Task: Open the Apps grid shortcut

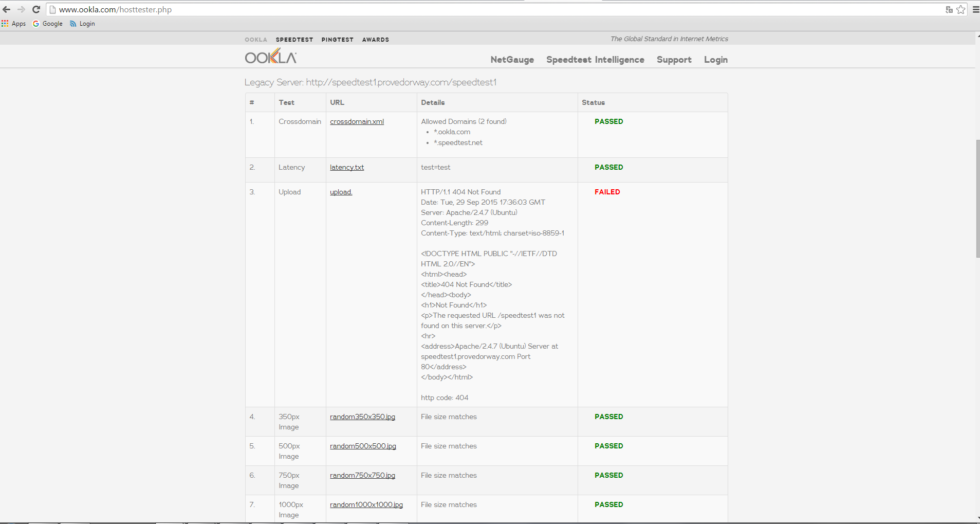Action: pyautogui.click(x=14, y=24)
